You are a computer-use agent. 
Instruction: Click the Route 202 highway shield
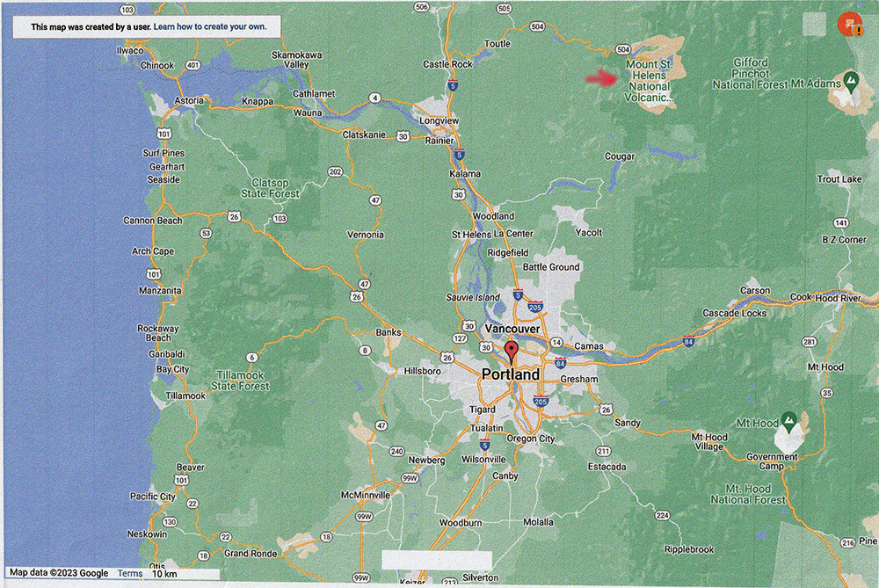pos(334,171)
